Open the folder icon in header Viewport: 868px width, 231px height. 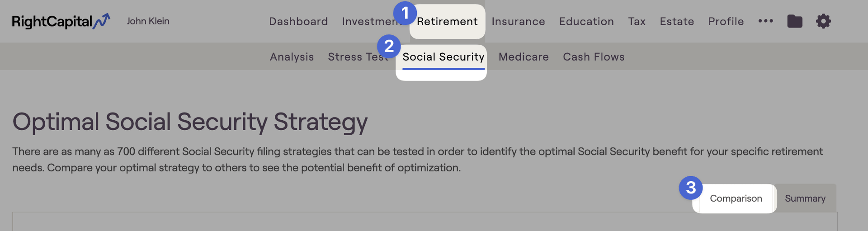coord(794,21)
